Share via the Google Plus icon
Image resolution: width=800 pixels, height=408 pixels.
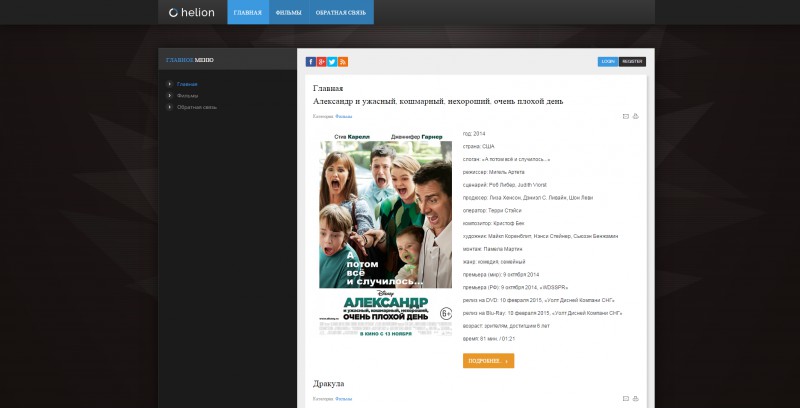321,62
